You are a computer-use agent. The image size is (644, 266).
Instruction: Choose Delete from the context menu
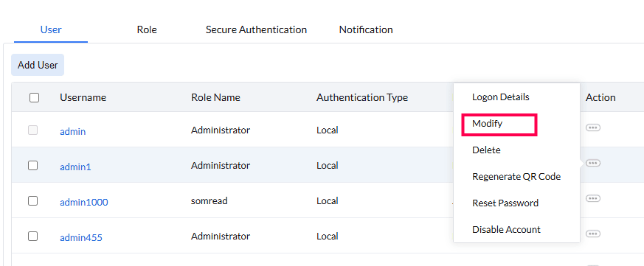tap(486, 150)
